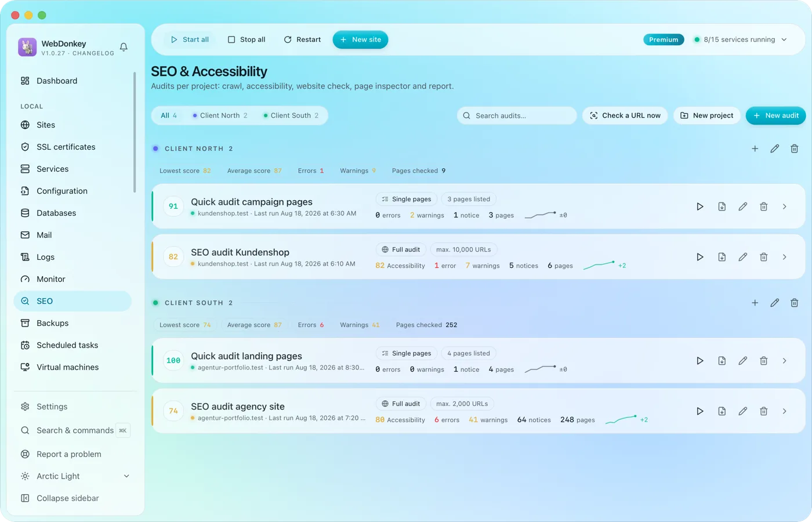Open Arctic Light theme selector
Image resolution: width=812 pixels, height=522 pixels.
click(75, 476)
